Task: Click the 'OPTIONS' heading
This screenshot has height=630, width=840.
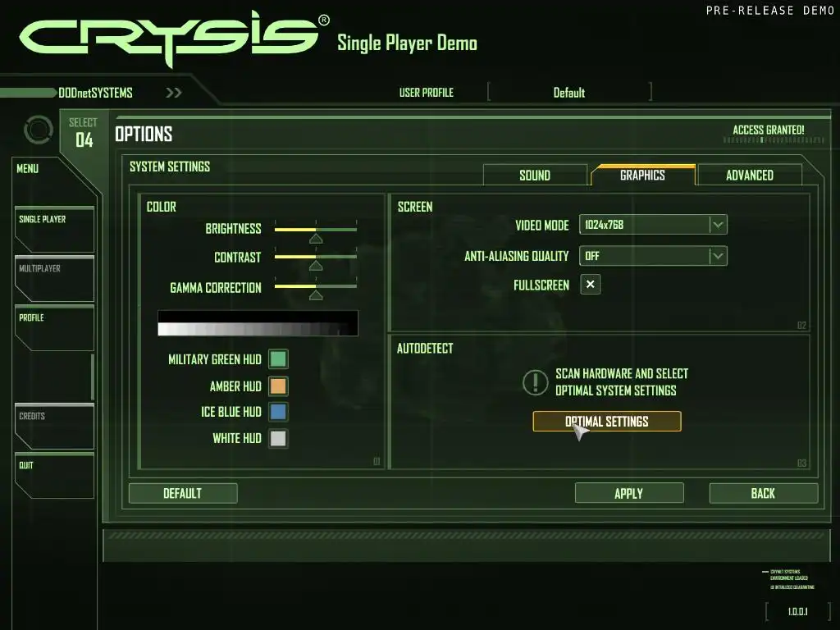Action: (x=144, y=134)
